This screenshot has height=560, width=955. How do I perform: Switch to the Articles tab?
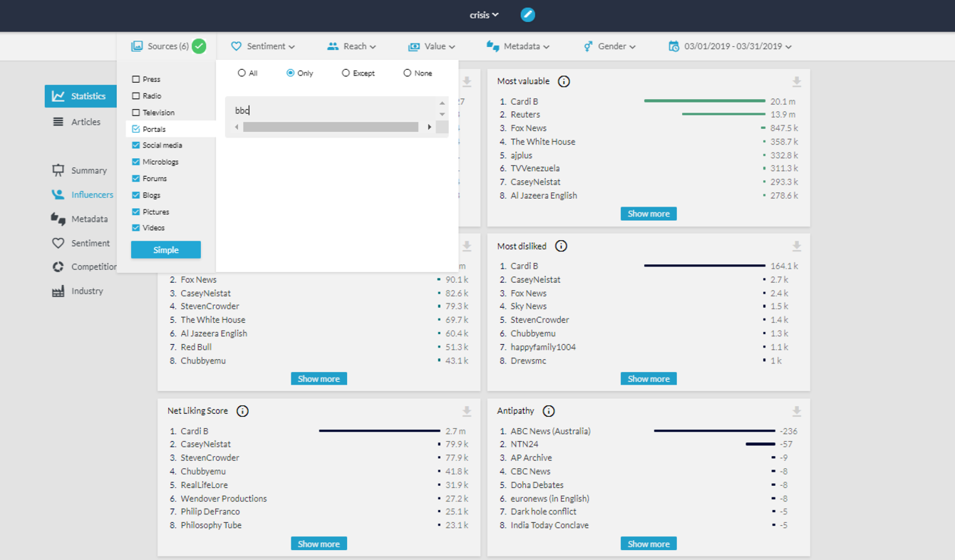click(x=78, y=122)
